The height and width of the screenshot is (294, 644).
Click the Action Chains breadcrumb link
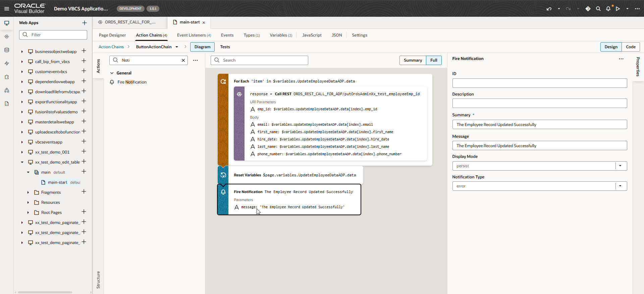point(111,47)
